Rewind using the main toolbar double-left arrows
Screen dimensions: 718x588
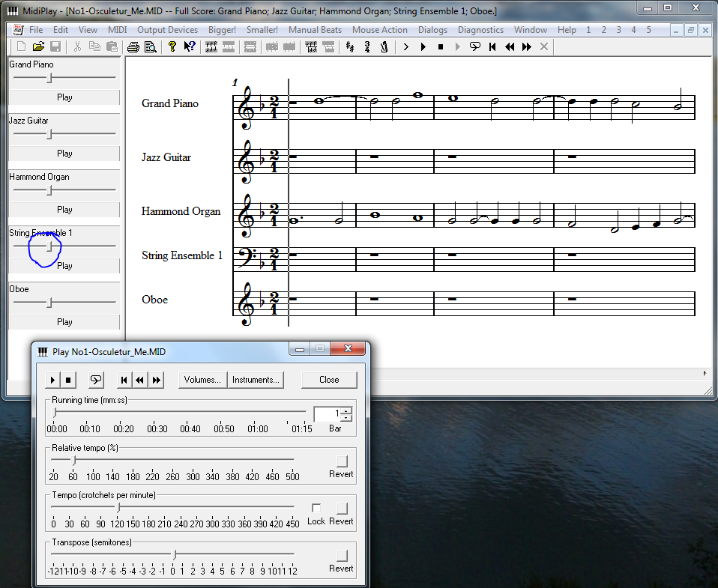(509, 46)
